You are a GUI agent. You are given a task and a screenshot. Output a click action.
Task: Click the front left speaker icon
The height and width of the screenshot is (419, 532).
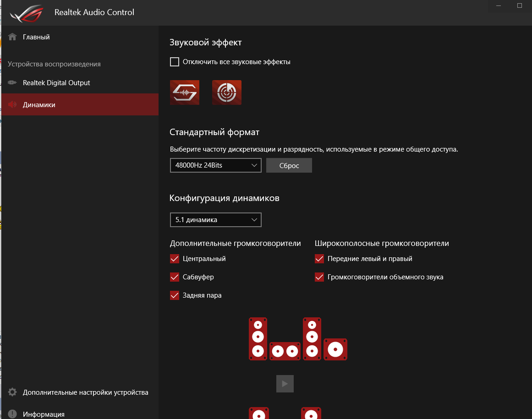pyautogui.click(x=258, y=338)
